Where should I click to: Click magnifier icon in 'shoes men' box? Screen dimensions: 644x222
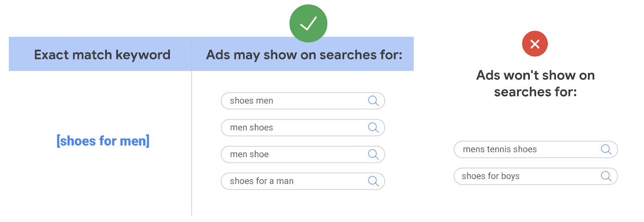click(374, 101)
